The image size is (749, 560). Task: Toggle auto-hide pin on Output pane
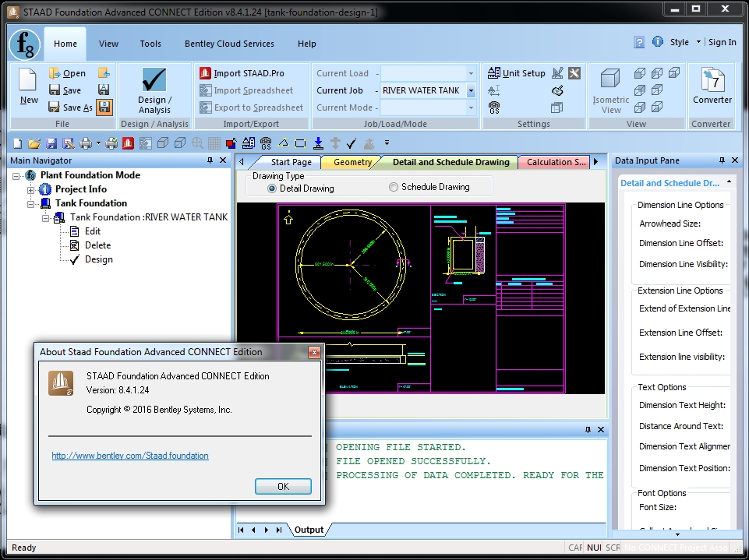coord(588,430)
